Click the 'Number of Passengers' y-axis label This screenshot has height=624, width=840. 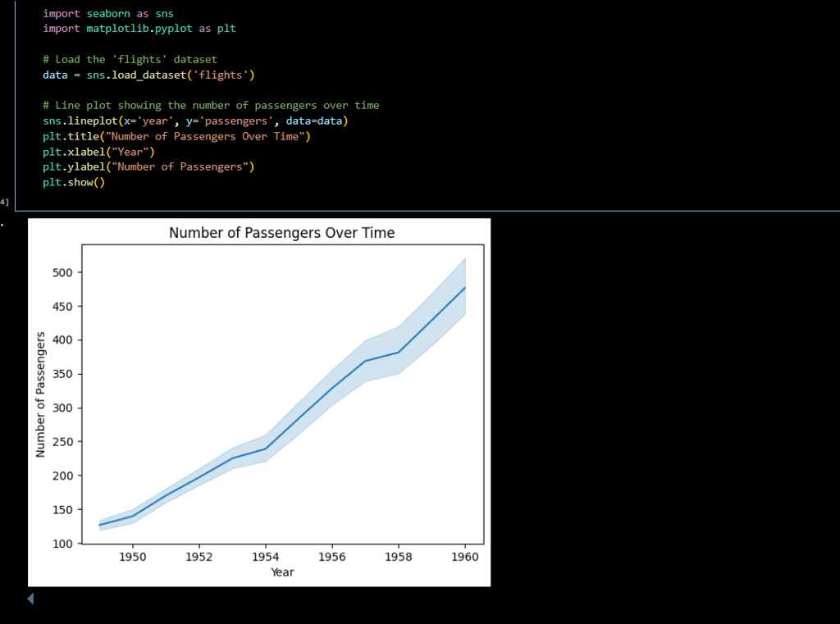(40, 394)
